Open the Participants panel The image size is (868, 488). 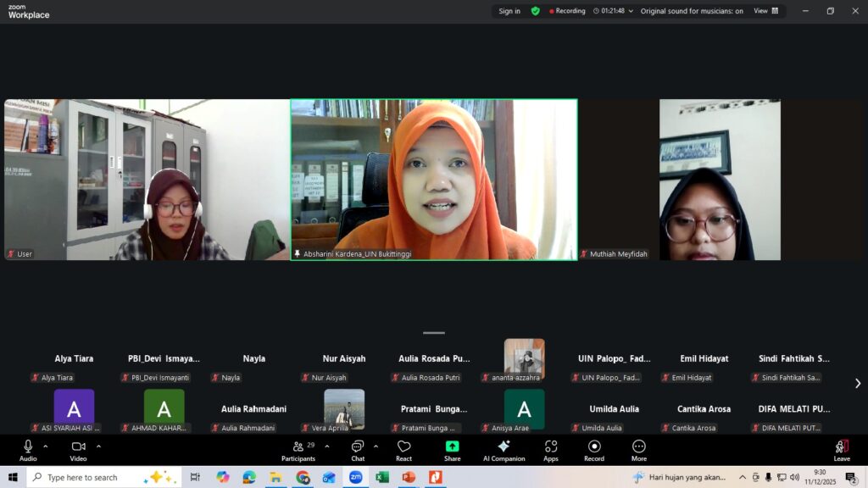298,450
